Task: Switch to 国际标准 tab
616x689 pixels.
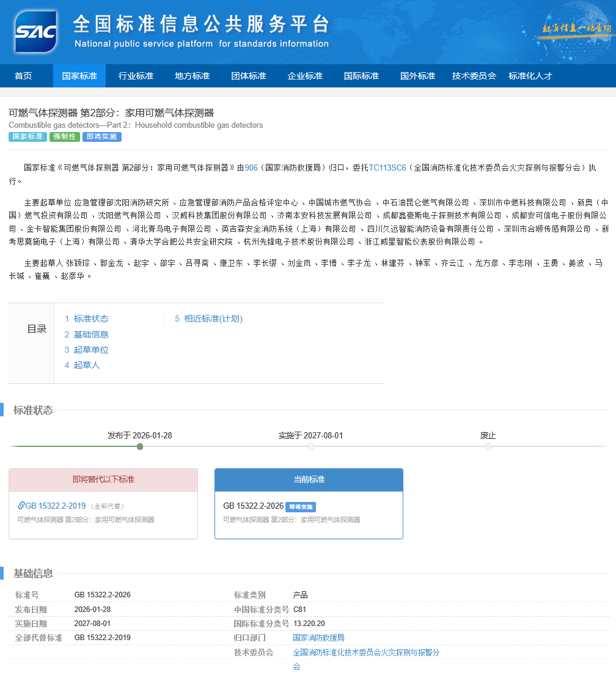Action: pos(361,76)
